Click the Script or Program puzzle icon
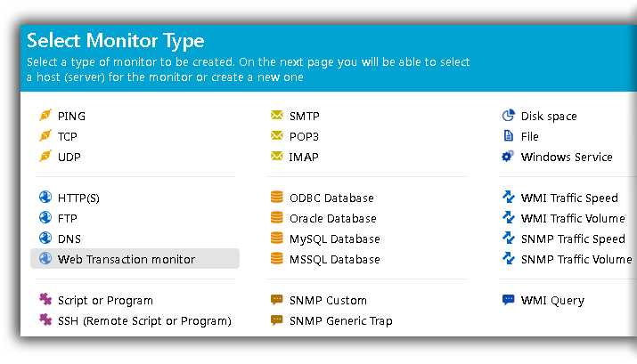 (x=45, y=300)
